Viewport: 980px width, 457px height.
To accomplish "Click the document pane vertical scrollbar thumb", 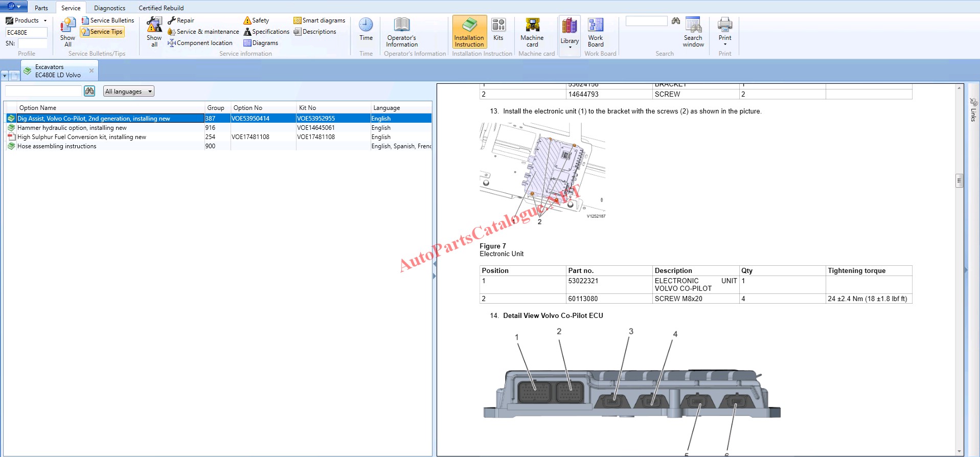I will (x=959, y=180).
